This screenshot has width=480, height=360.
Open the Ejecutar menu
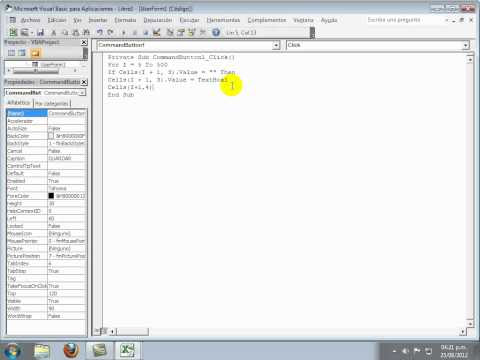tap(189, 20)
